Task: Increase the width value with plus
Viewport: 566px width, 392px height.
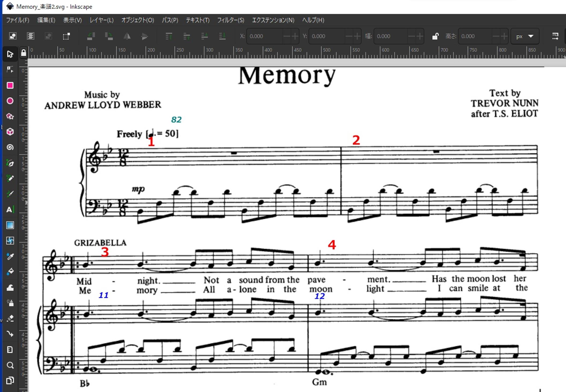Action: click(420, 36)
